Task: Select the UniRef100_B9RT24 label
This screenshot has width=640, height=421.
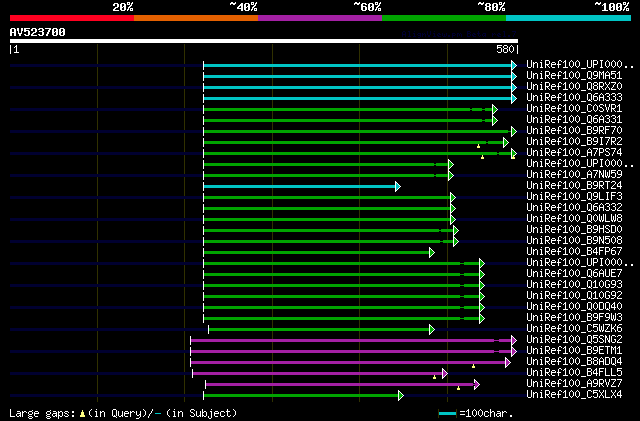Action: pos(574,186)
